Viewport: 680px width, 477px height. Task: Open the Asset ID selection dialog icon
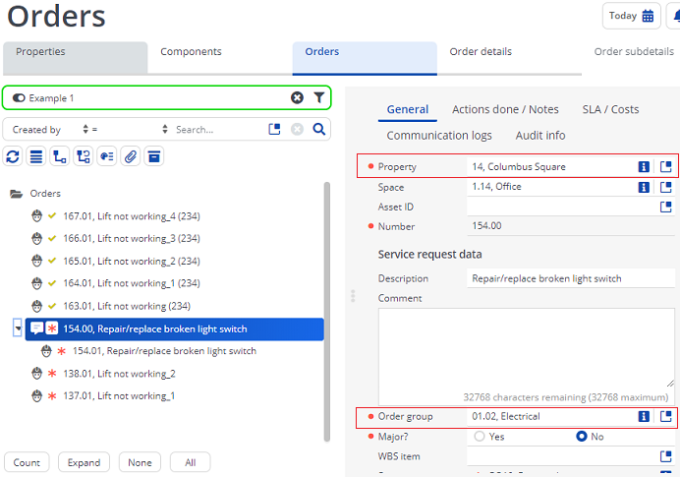tap(666, 207)
